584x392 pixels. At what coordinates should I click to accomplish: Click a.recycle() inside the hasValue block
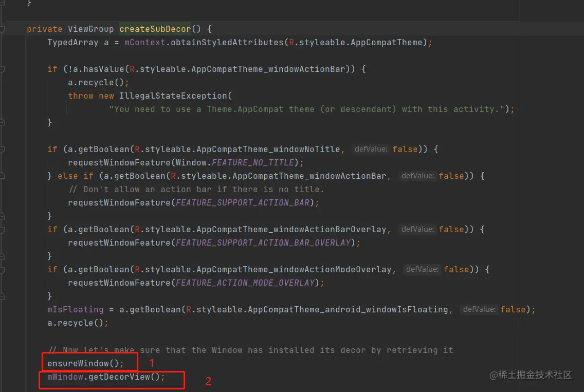[96, 83]
